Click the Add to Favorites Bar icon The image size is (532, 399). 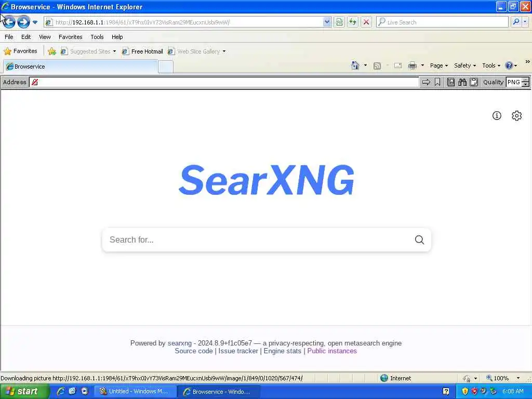(x=52, y=51)
